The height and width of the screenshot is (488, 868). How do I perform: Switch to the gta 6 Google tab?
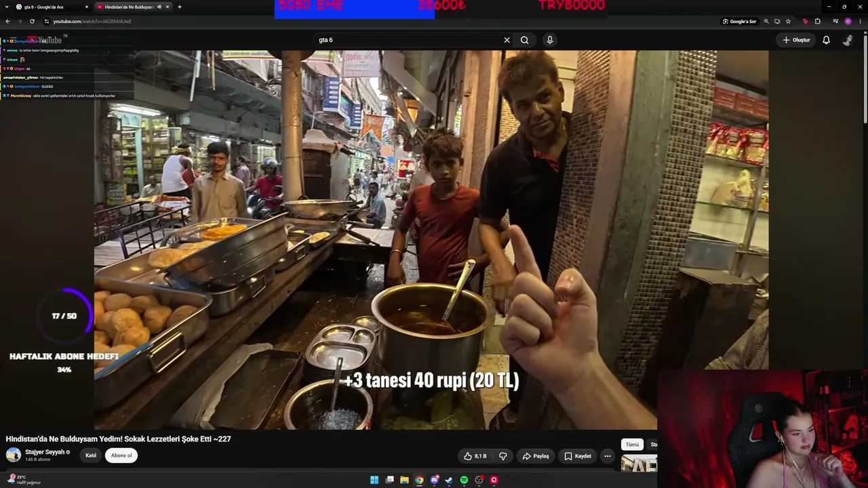coord(53,7)
